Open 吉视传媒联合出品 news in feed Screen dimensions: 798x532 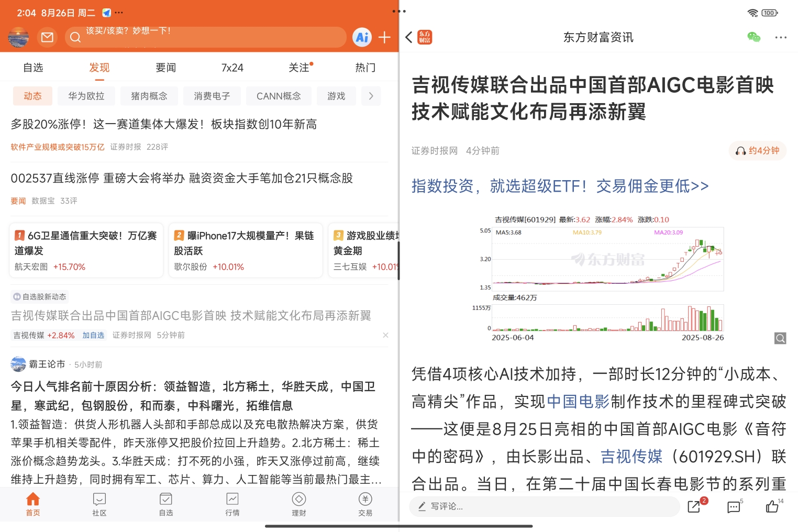pos(191,315)
